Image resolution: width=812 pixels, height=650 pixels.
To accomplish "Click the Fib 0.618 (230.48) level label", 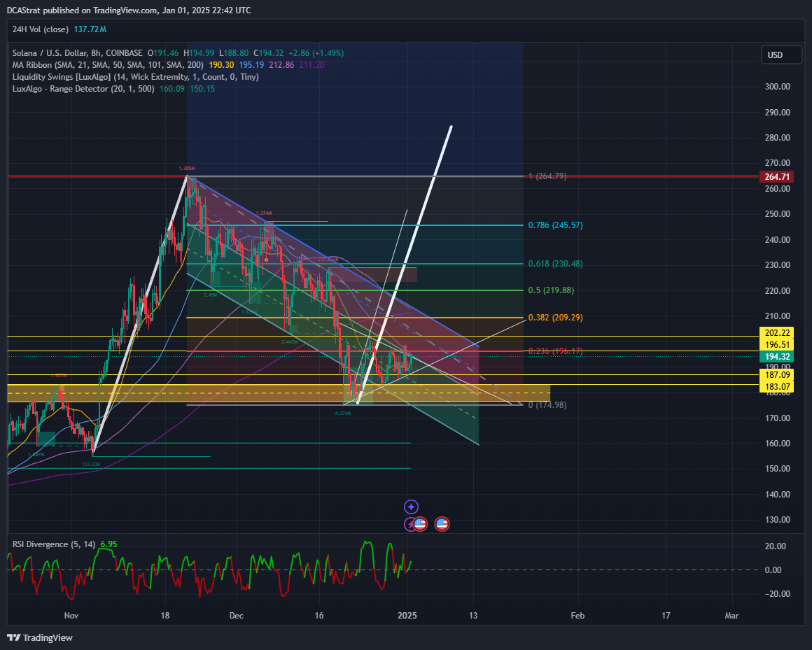I will 555,264.
